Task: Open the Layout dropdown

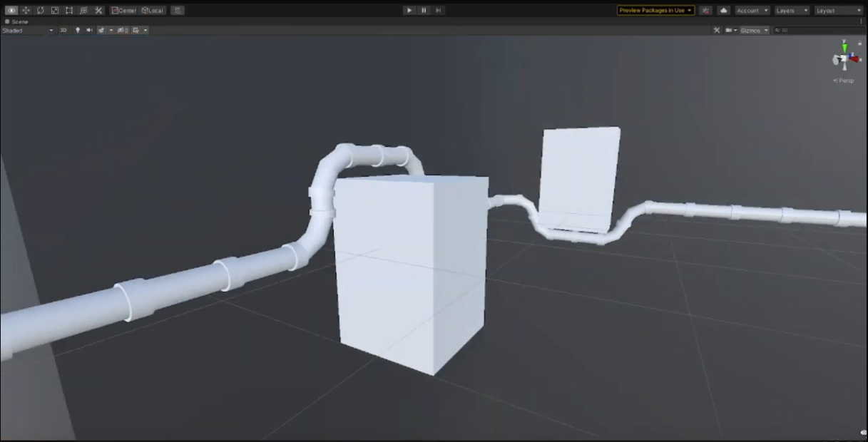Action: tap(837, 10)
